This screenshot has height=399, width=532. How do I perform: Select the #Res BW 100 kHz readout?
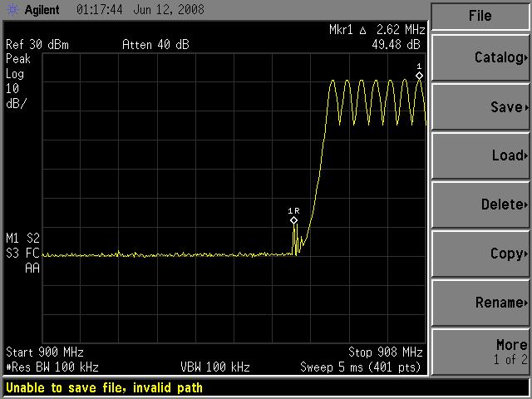52,367
